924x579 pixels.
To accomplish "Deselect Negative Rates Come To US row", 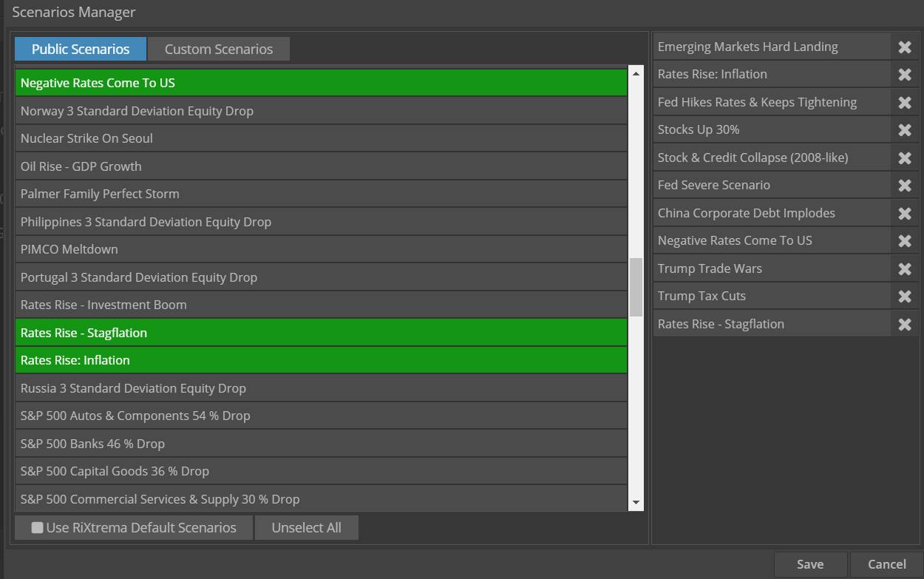I will coord(321,83).
